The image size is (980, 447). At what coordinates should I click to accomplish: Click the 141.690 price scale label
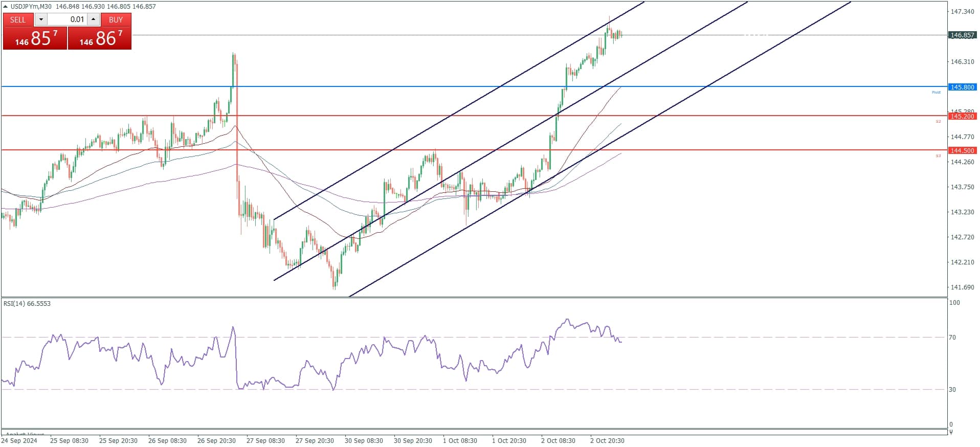click(x=962, y=287)
